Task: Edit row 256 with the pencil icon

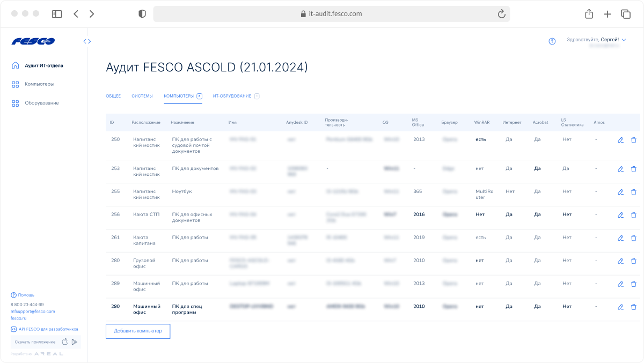Action: coord(620,215)
